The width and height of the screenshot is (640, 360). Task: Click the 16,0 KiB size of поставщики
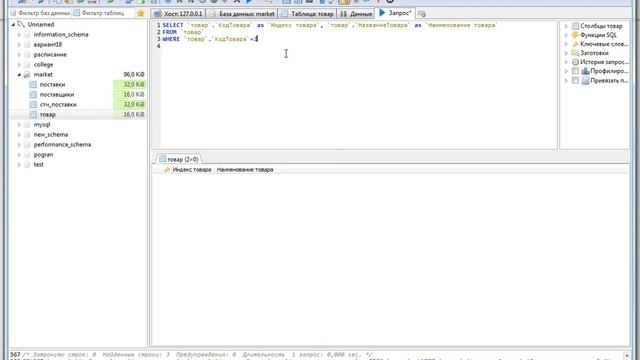point(130,95)
